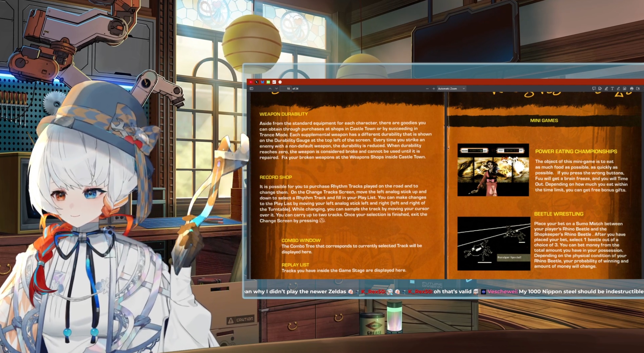Select the comment annotation tool
Viewport: 644px width, 353px height.
point(594,89)
